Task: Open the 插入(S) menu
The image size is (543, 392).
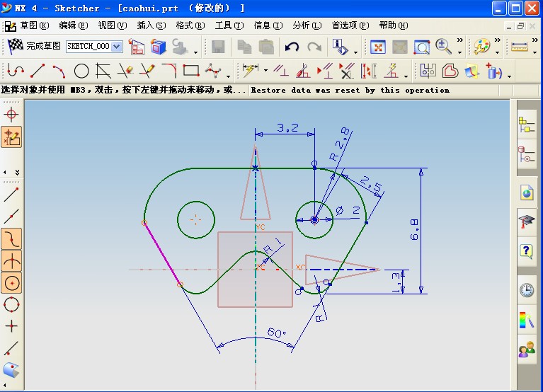Action: pyautogui.click(x=152, y=25)
